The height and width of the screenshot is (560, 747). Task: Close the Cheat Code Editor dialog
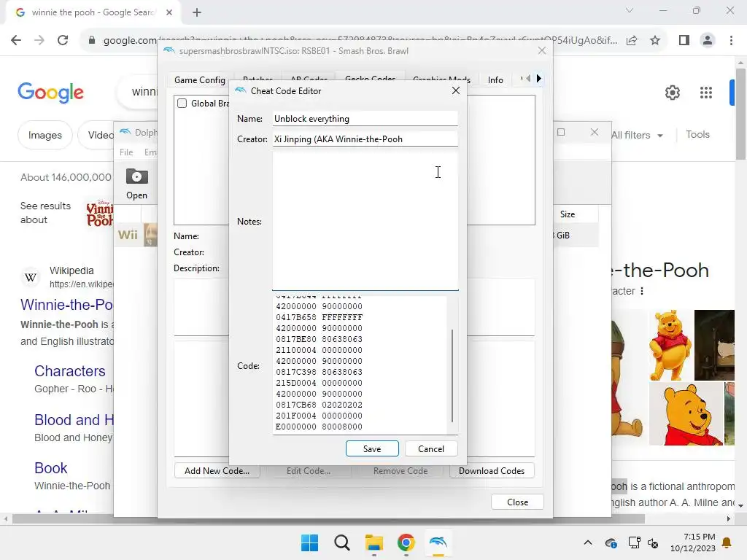pos(456,90)
